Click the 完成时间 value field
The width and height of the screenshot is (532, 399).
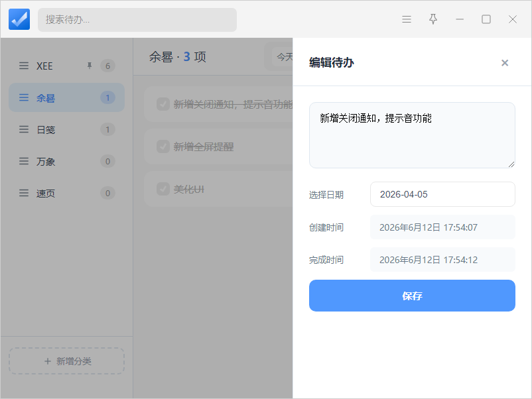pyautogui.click(x=442, y=260)
